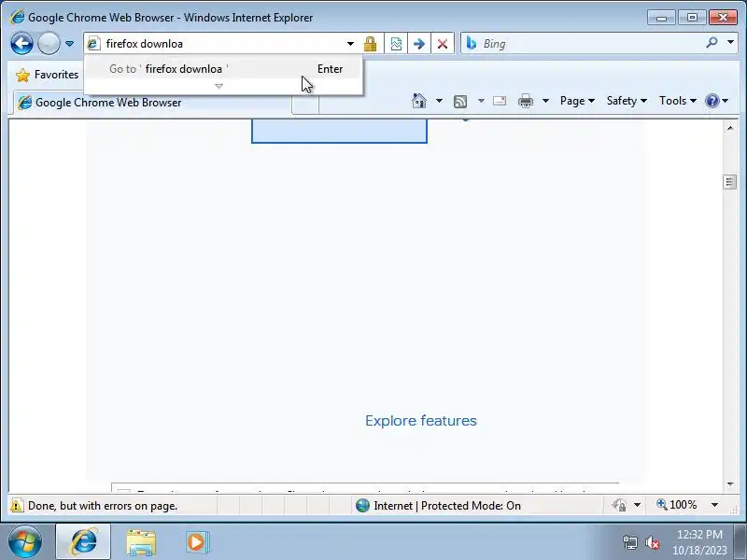The width and height of the screenshot is (747, 560).
Task: Open the status bar privacy dropdown arrow
Action: coord(638,505)
